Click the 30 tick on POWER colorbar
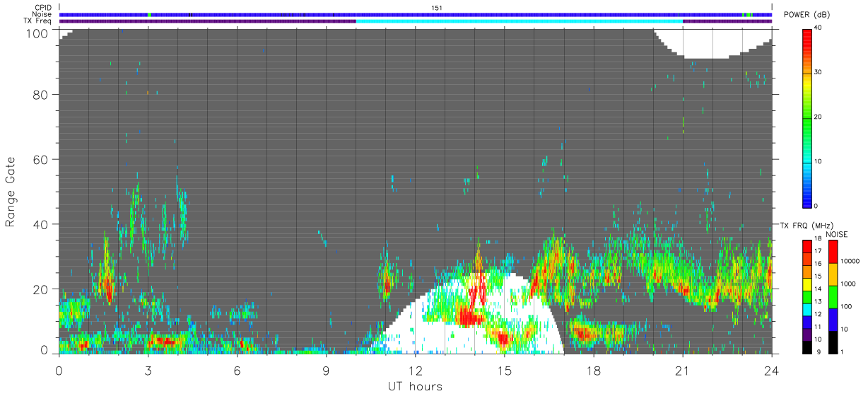 [x=819, y=72]
